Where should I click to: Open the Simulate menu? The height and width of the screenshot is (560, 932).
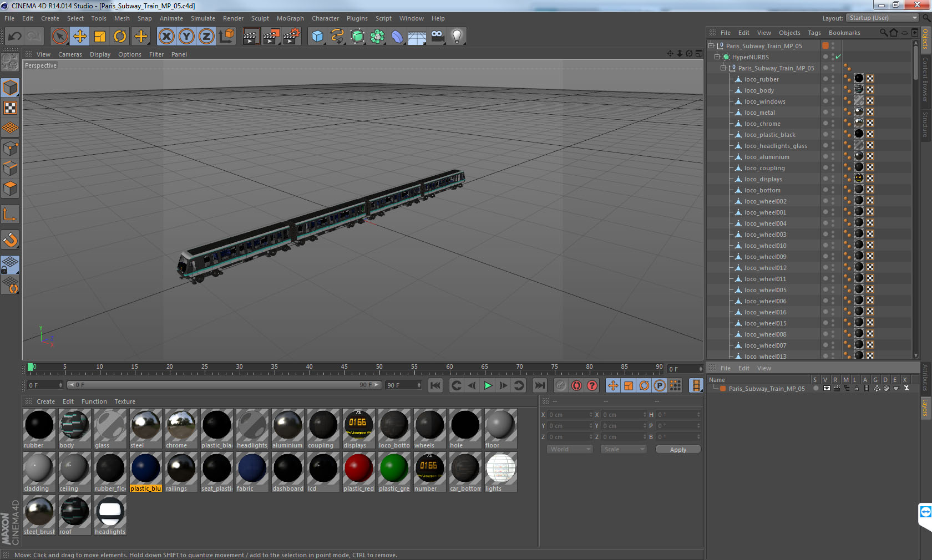coord(203,18)
